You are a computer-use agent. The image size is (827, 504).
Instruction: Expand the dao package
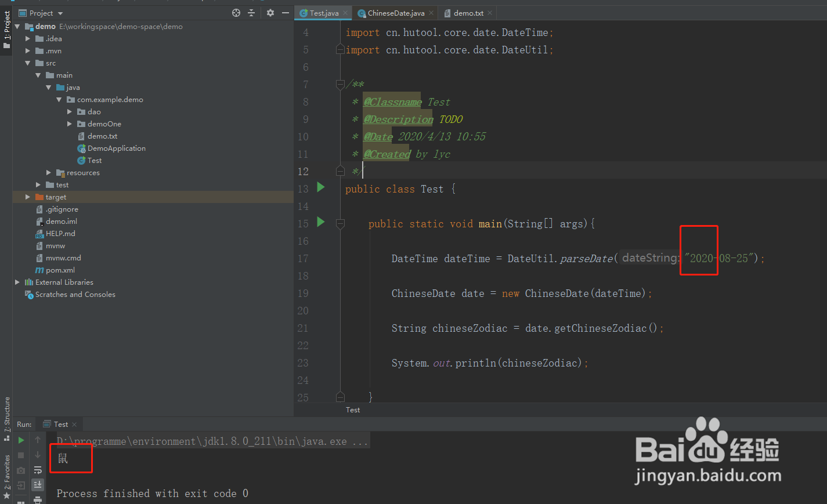(70, 112)
